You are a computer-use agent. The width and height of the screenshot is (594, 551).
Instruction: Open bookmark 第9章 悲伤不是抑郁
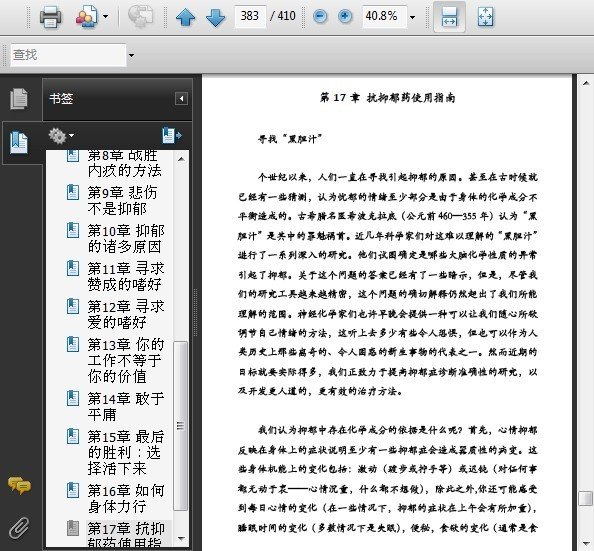(x=122, y=200)
